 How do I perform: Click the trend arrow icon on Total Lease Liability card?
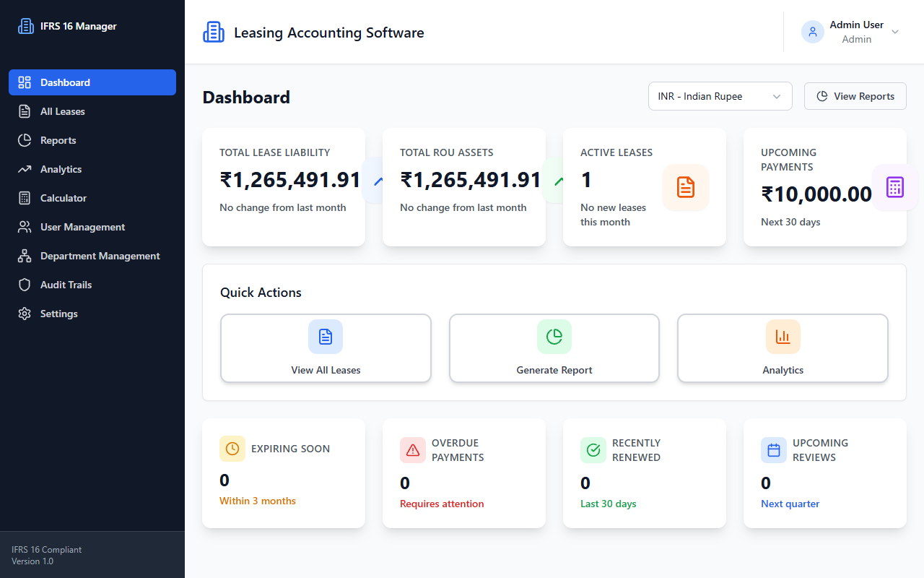378,181
